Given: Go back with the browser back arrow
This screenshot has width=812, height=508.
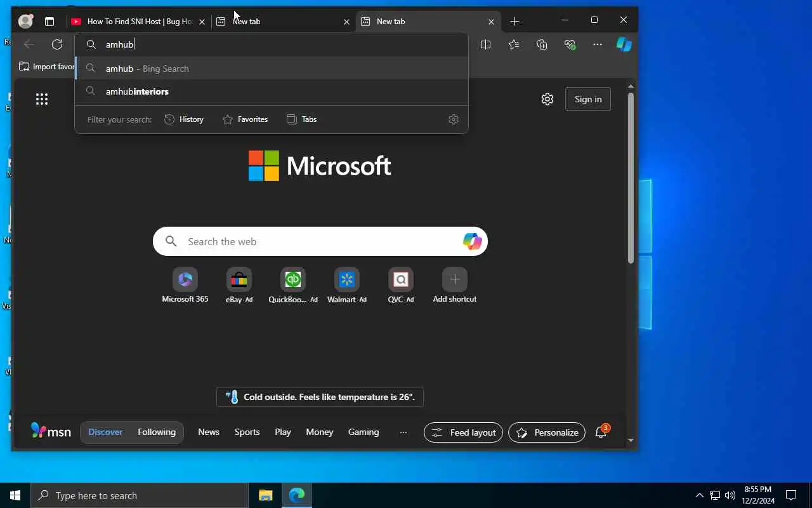Looking at the screenshot, I should point(29,44).
